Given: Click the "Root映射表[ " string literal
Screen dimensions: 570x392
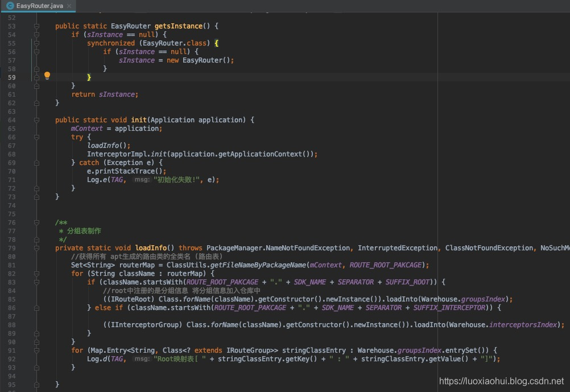Looking at the screenshot, I should click(x=180, y=359).
